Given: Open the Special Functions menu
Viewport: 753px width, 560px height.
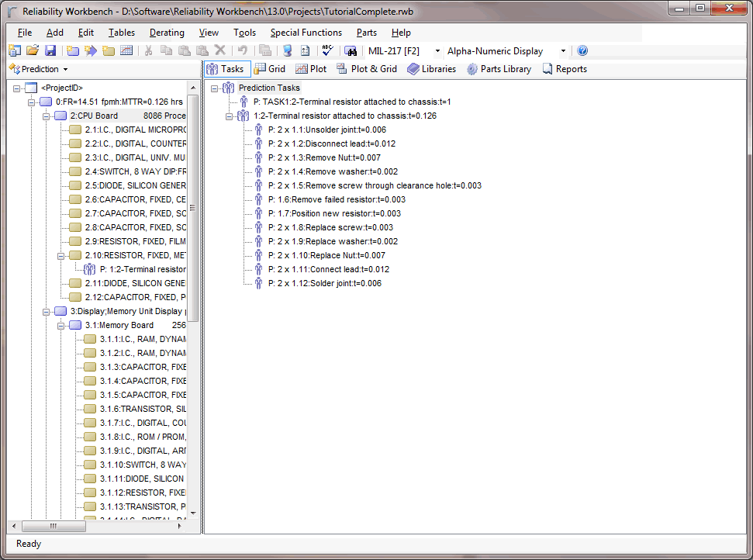Looking at the screenshot, I should pyautogui.click(x=306, y=33).
